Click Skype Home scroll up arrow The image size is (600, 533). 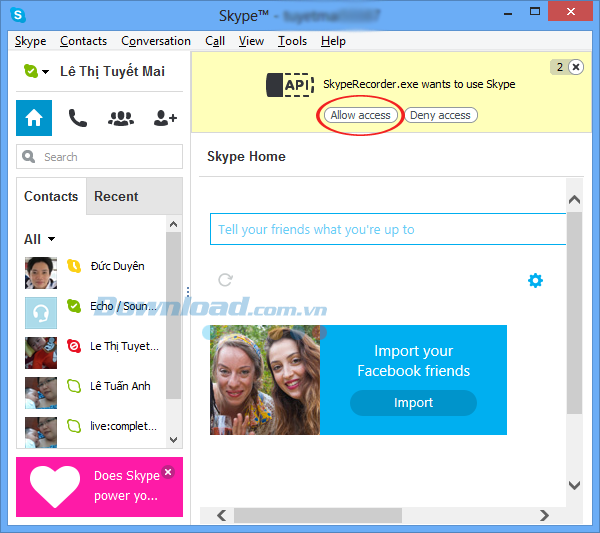click(574, 199)
